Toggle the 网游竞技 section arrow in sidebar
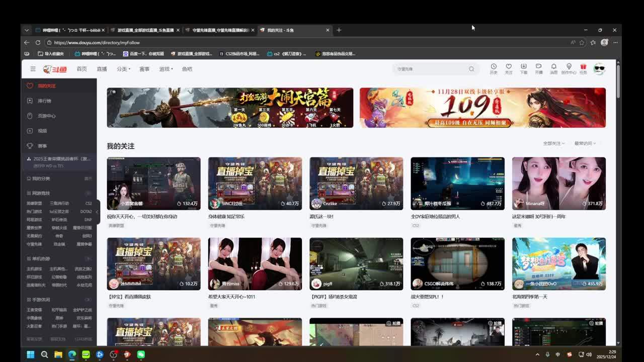 coord(88,193)
